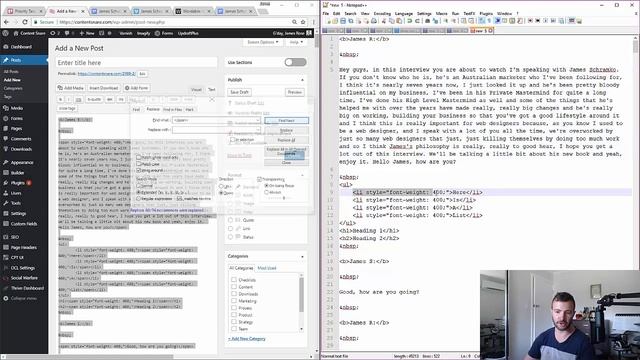This screenshot has height=360, width=640.
Task: Open the Encoding menu in Notepad++
Action: pos(382,13)
